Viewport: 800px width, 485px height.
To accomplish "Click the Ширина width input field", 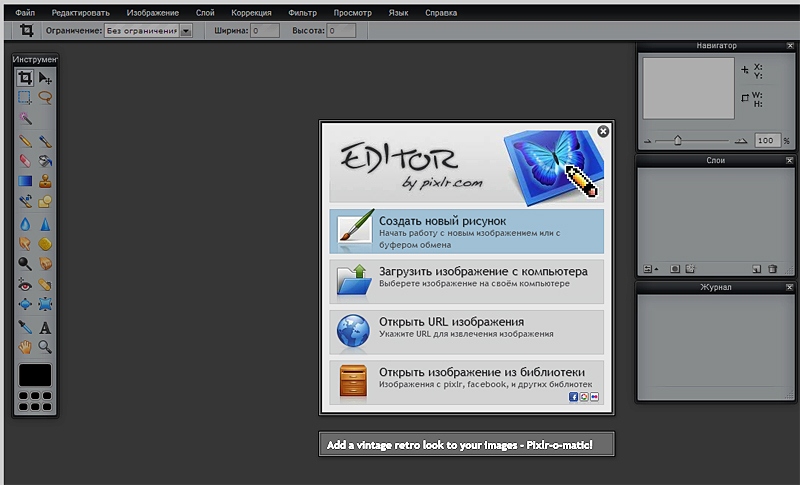I will click(x=265, y=31).
